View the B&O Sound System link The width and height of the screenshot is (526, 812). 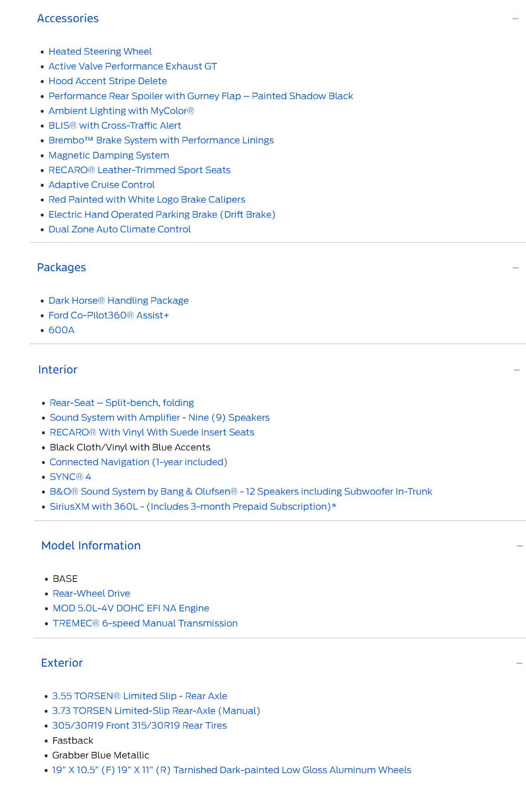coord(241,492)
